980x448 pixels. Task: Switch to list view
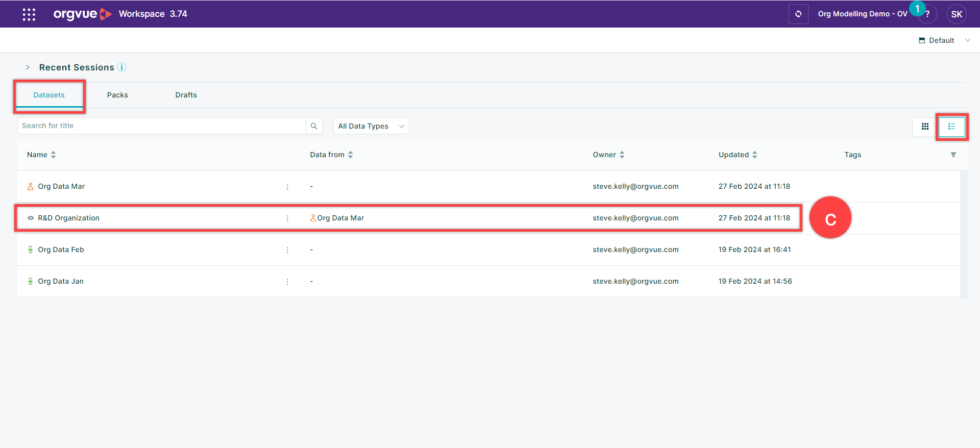click(952, 127)
